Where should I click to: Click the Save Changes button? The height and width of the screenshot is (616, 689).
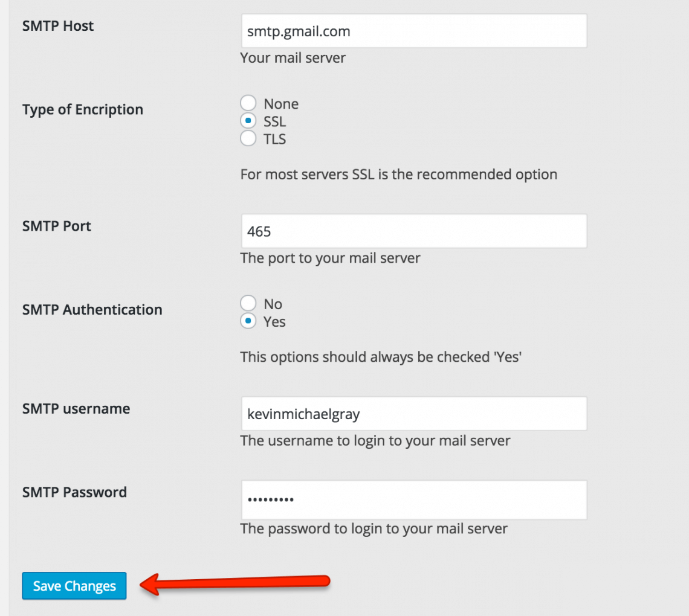click(74, 585)
